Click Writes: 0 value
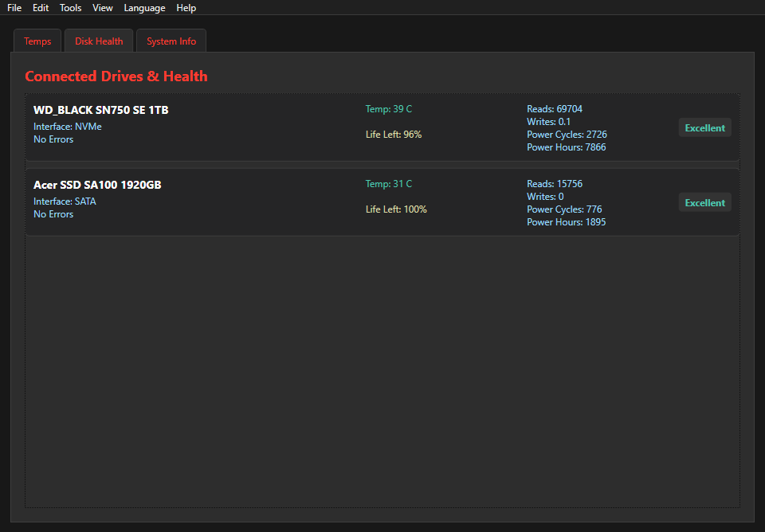Screen dimensions: 765x532 (545, 197)
